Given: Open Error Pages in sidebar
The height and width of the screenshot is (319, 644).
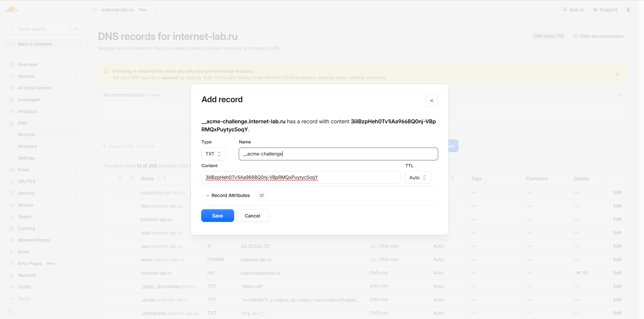Looking at the screenshot, I should (x=30, y=263).
